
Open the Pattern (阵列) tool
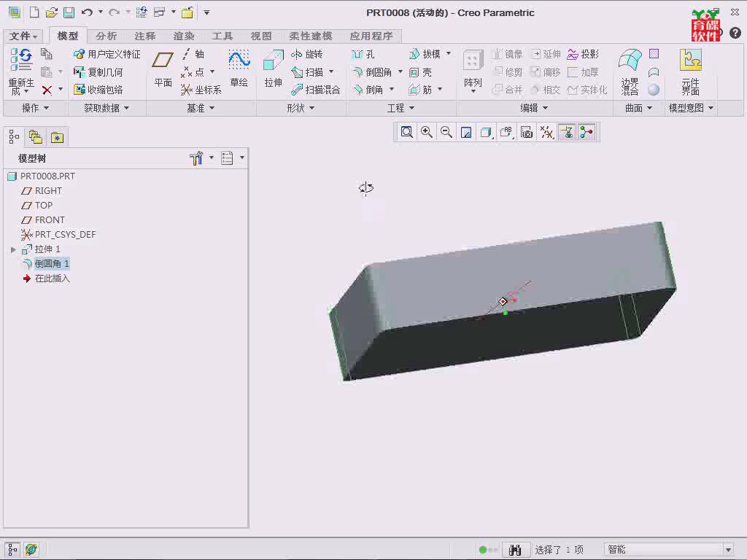point(473,71)
